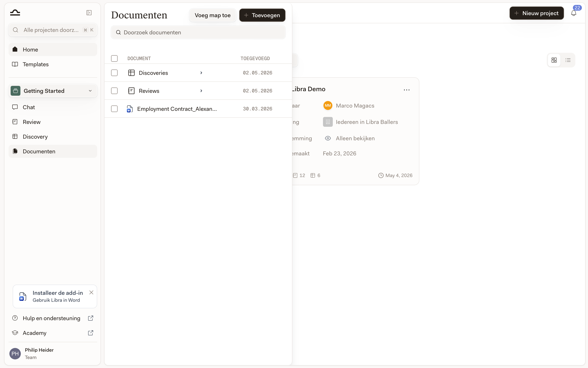This screenshot has width=588, height=368.
Task: Click the Reviews document icon
Action: coord(131,91)
